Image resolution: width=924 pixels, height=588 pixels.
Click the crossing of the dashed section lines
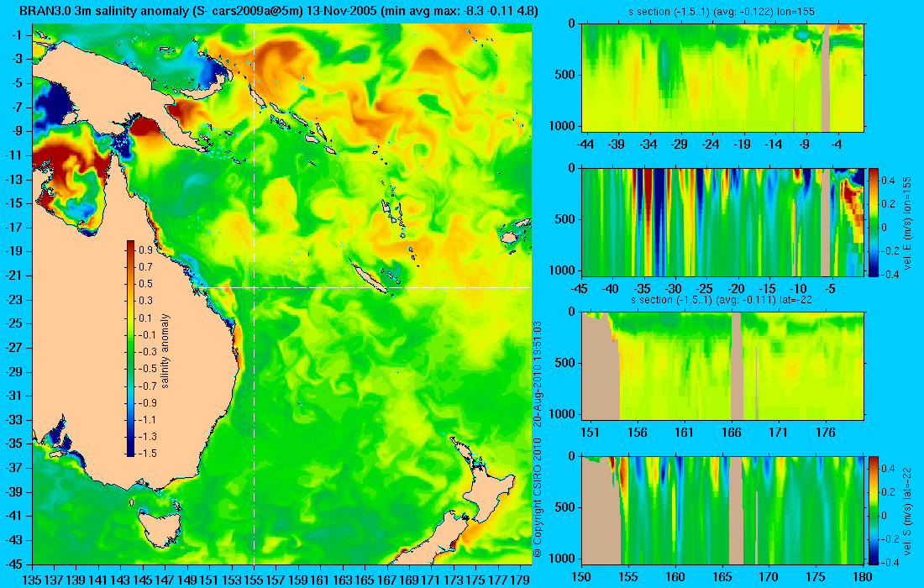[x=254, y=287]
